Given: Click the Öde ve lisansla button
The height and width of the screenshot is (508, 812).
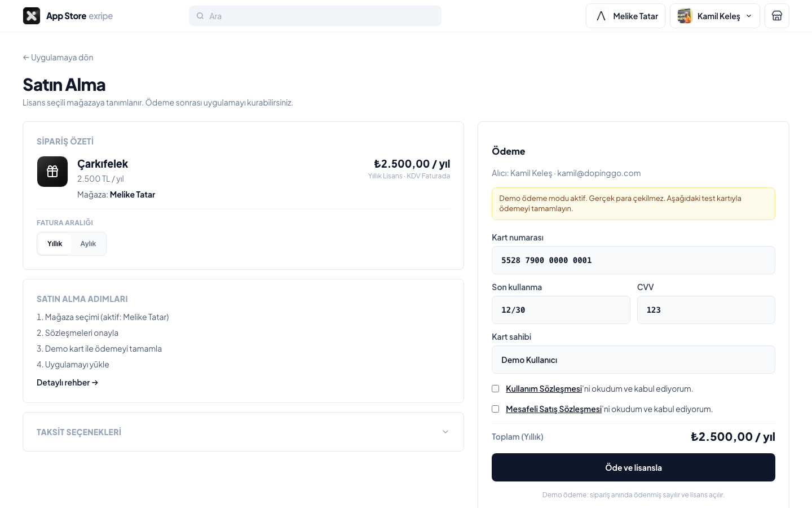Looking at the screenshot, I should pyautogui.click(x=633, y=467).
